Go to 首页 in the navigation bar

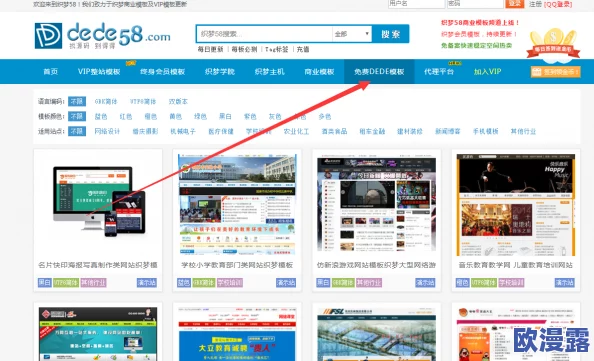click(50, 72)
